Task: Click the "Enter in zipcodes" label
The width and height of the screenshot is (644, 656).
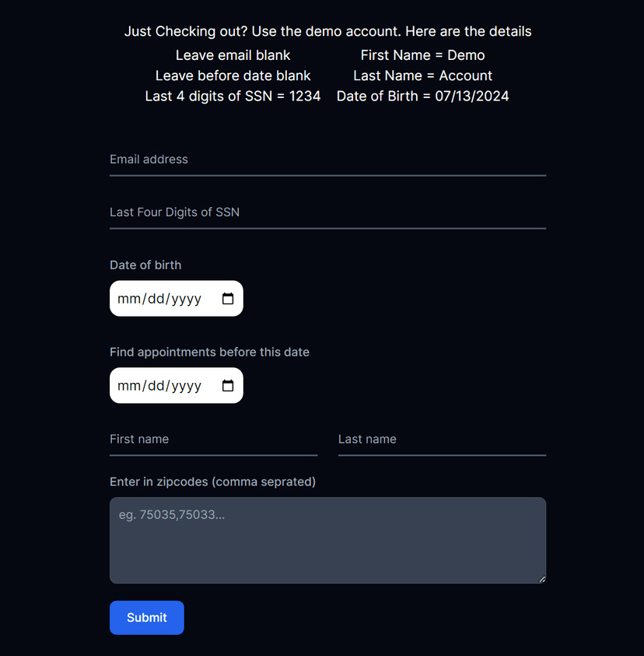Action: pyautogui.click(x=212, y=482)
